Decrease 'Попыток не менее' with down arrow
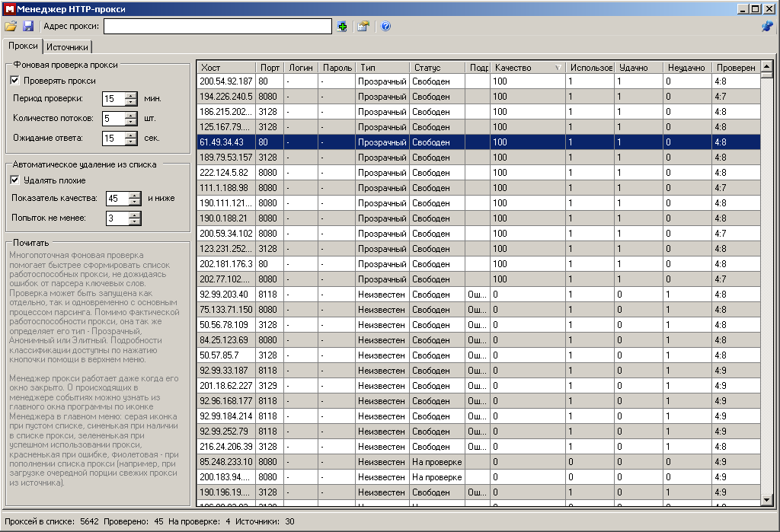 pos(135,222)
